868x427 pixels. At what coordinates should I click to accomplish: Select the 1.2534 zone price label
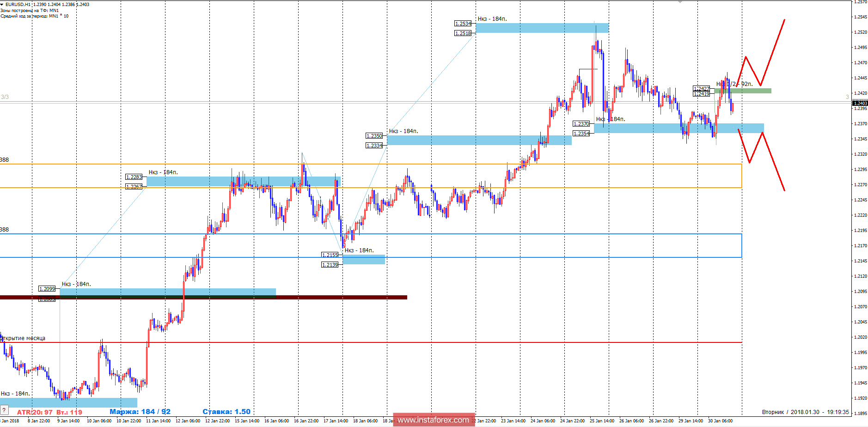tap(462, 22)
